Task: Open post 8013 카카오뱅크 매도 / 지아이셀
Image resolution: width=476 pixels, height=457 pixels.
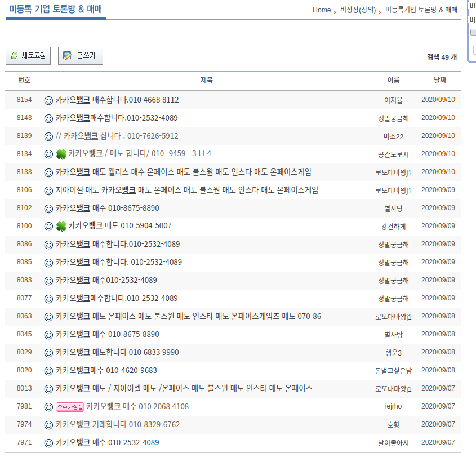Action: click(x=184, y=388)
